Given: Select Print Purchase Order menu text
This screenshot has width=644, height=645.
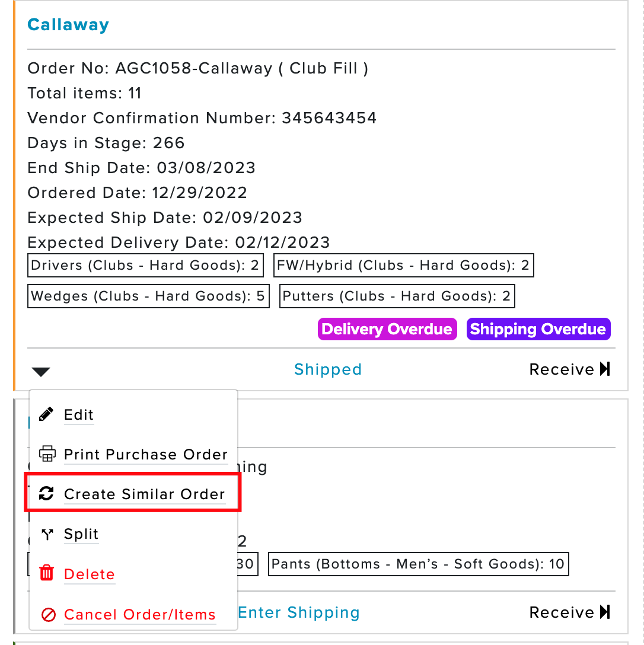Looking at the screenshot, I should (146, 455).
